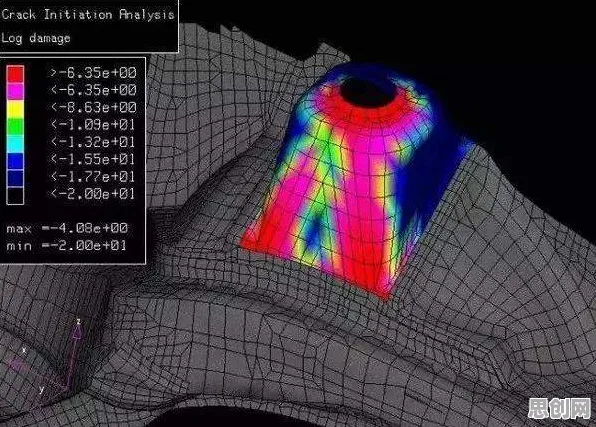Click the yellow legend color swatch
596x427 pixels.
click(x=15, y=109)
